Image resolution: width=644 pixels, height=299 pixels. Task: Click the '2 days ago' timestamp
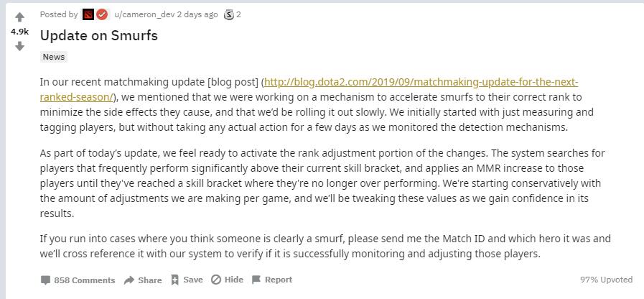pyautogui.click(x=197, y=15)
